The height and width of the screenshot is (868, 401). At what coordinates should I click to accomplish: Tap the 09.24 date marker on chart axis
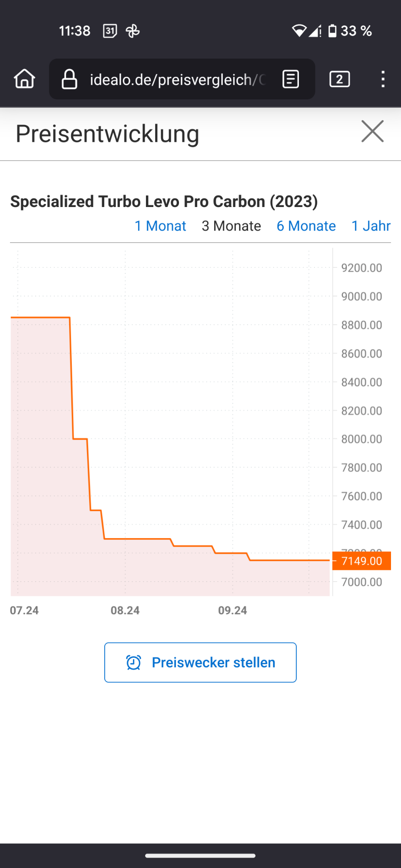(232, 610)
